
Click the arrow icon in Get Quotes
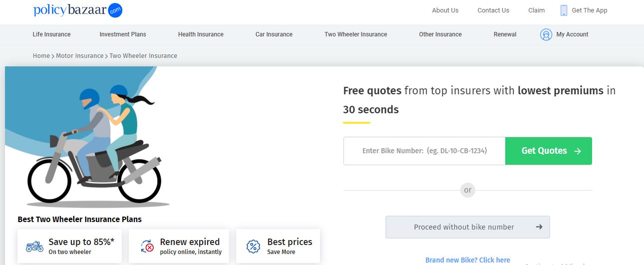click(x=578, y=151)
